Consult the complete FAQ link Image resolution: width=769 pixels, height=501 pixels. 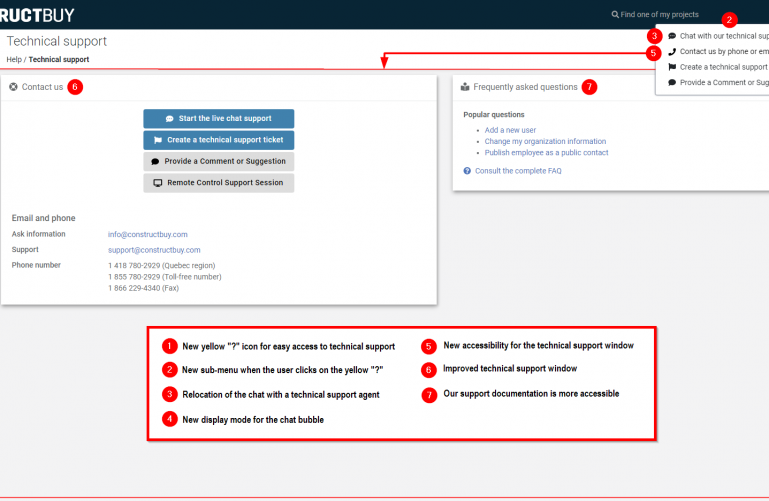518,171
